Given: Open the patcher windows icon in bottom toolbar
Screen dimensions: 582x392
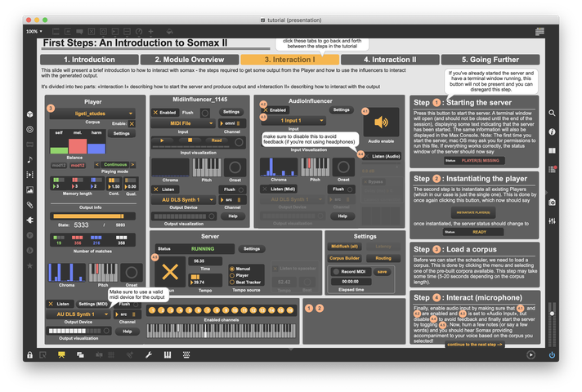Looking at the screenshot, I should [80, 355].
